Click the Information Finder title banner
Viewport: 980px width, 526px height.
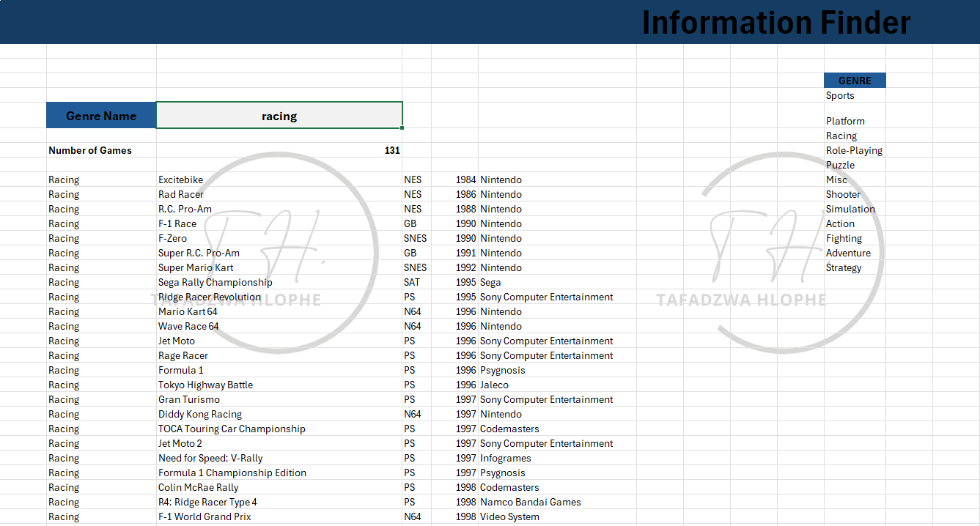tap(775, 22)
